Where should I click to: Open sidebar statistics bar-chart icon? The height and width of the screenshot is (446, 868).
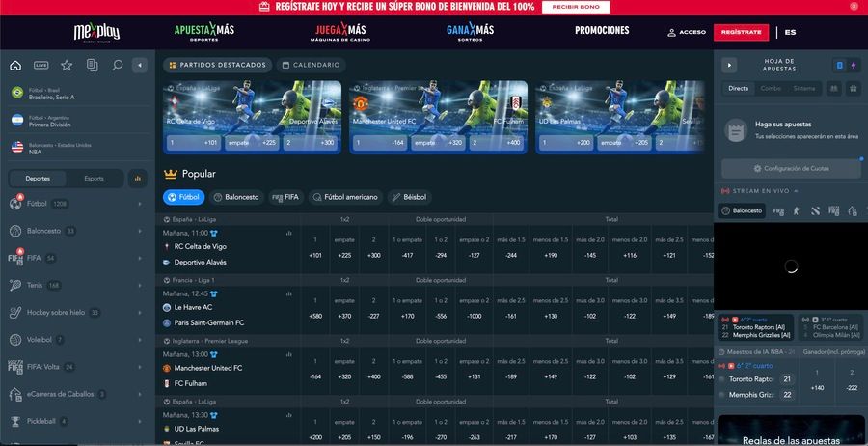point(138,179)
